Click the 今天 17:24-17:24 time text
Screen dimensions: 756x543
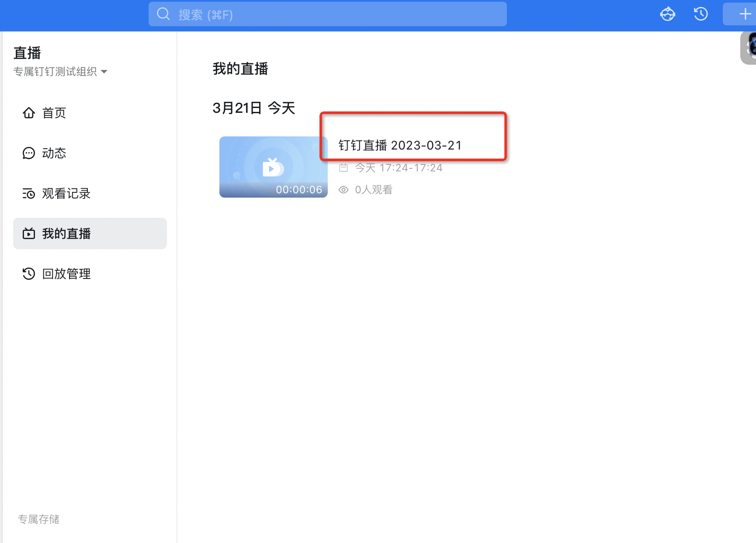coord(399,167)
